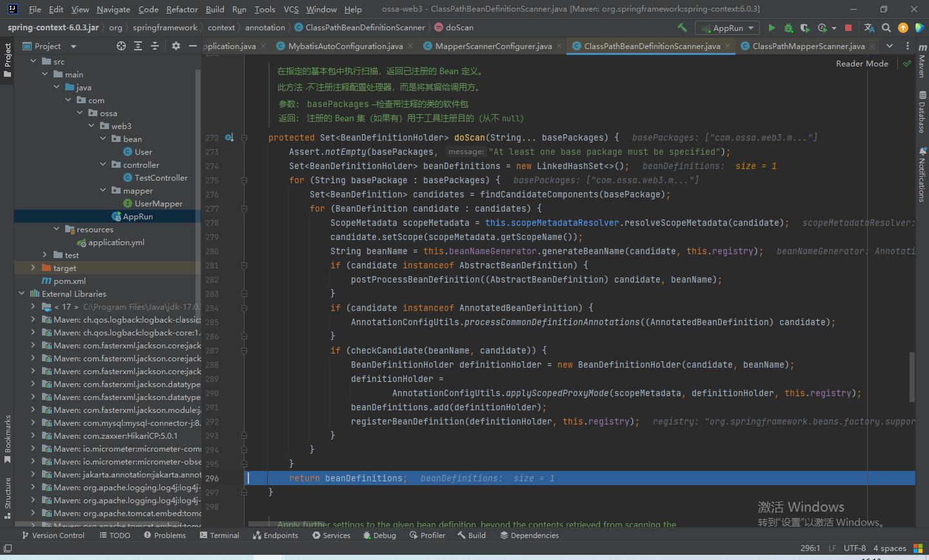
Task: Click the green inspection checkmark icon
Action: [907, 64]
